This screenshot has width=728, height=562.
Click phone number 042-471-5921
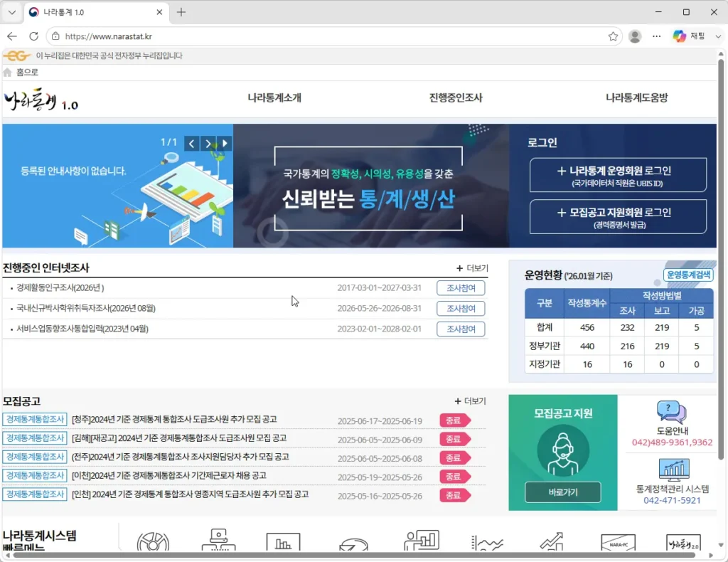672,501
